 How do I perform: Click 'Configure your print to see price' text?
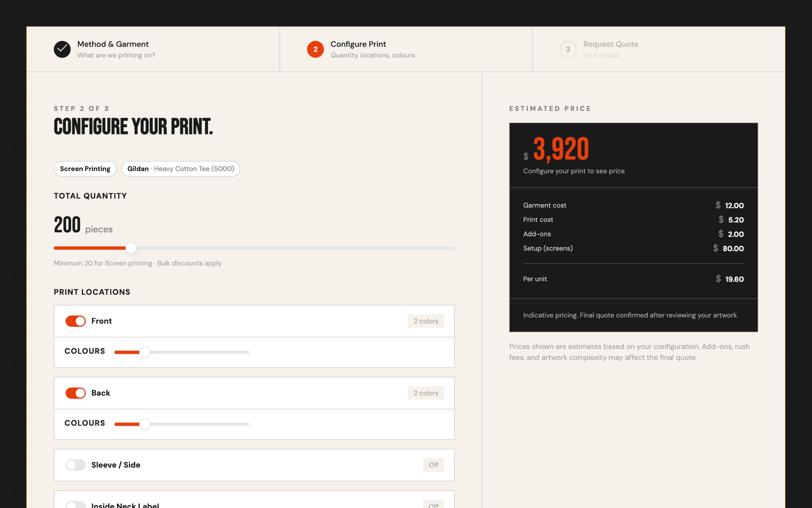click(574, 171)
